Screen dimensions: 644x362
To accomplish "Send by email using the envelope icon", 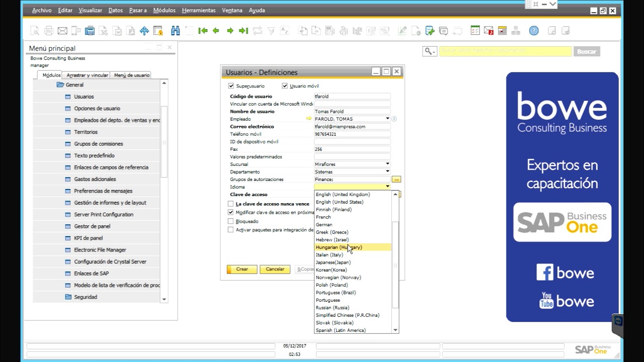I will coord(62,31).
